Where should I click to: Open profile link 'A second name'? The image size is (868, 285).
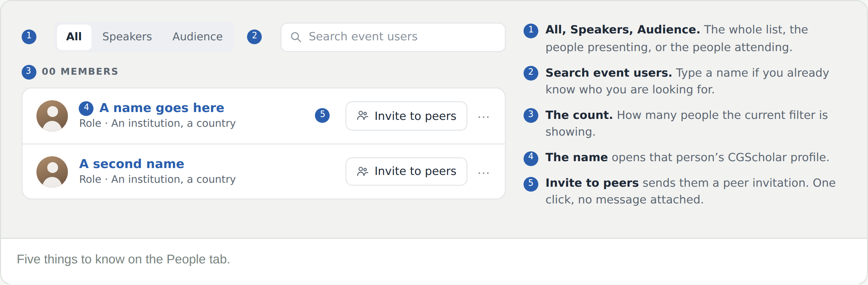tap(132, 164)
